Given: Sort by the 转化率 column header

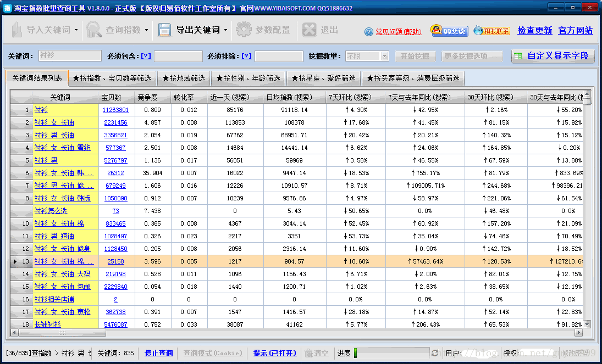Looking at the screenshot, I should coord(189,97).
